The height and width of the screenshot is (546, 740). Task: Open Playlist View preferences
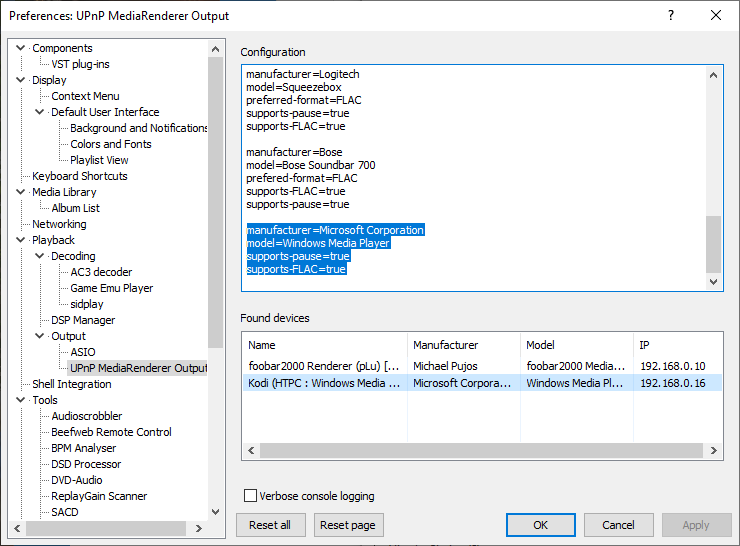(x=99, y=160)
